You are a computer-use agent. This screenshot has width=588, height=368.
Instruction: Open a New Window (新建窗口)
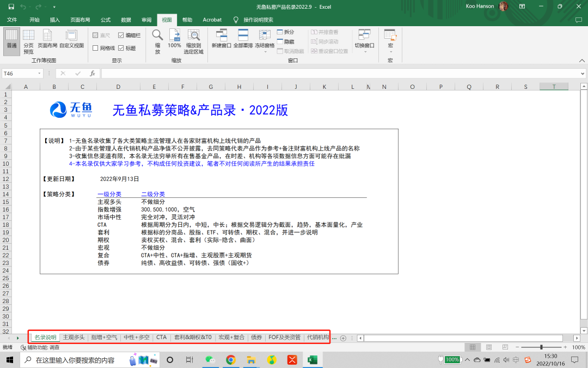pyautogui.click(x=221, y=39)
